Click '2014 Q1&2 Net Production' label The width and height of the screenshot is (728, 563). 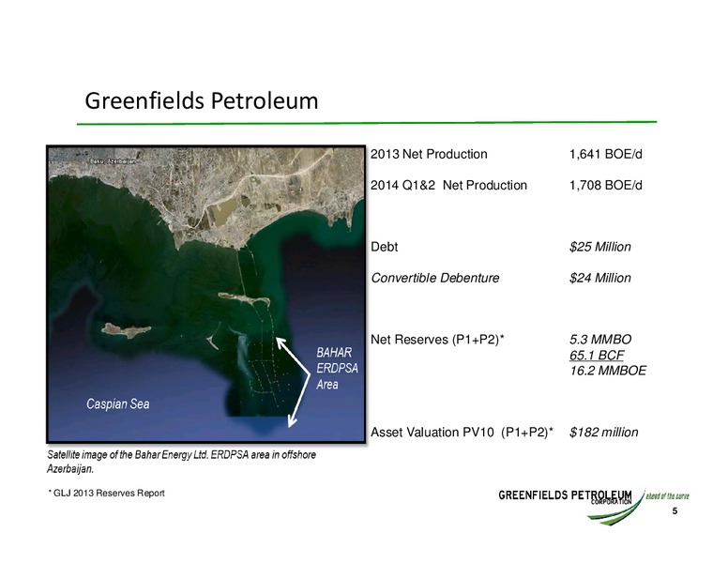coord(448,186)
